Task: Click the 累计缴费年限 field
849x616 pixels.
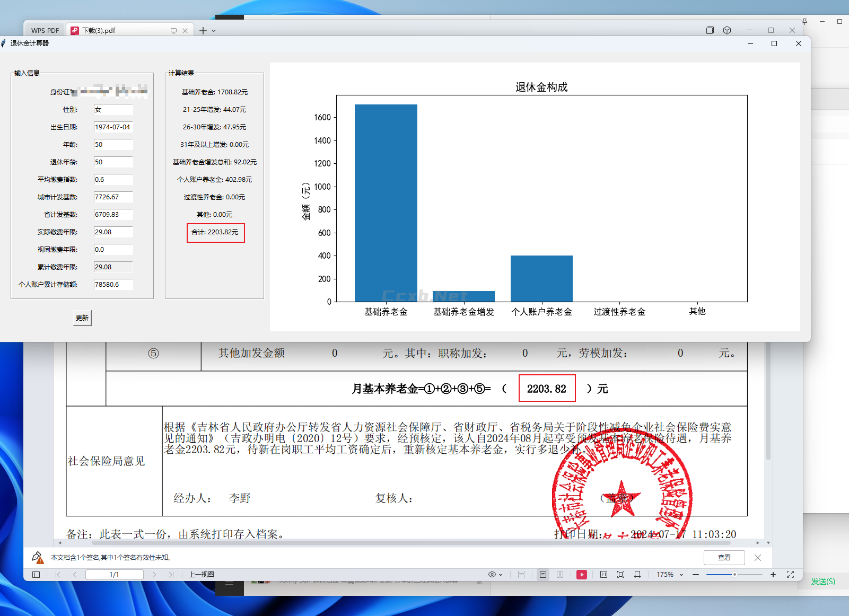Action: click(113, 267)
